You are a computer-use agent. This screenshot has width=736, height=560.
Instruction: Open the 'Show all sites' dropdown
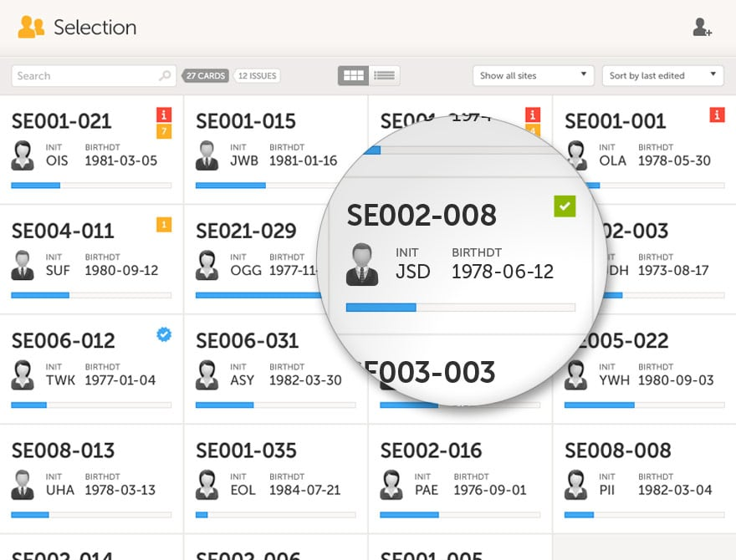(x=534, y=75)
